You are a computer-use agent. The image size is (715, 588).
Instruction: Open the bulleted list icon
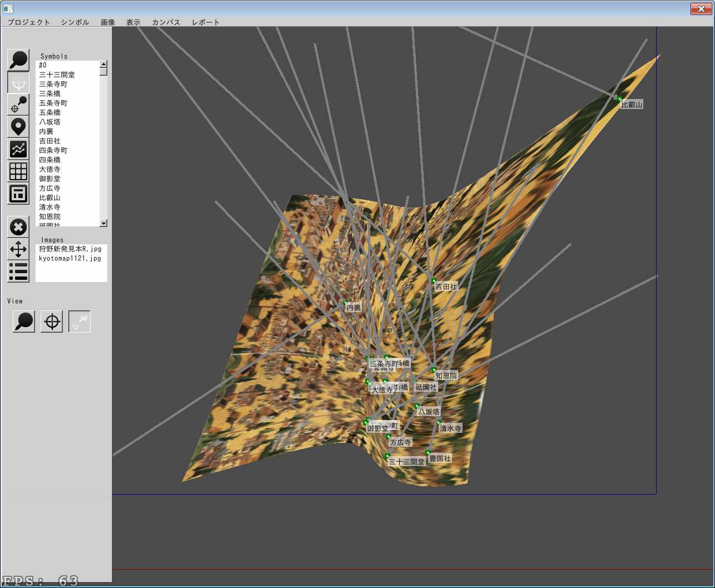[x=18, y=271]
